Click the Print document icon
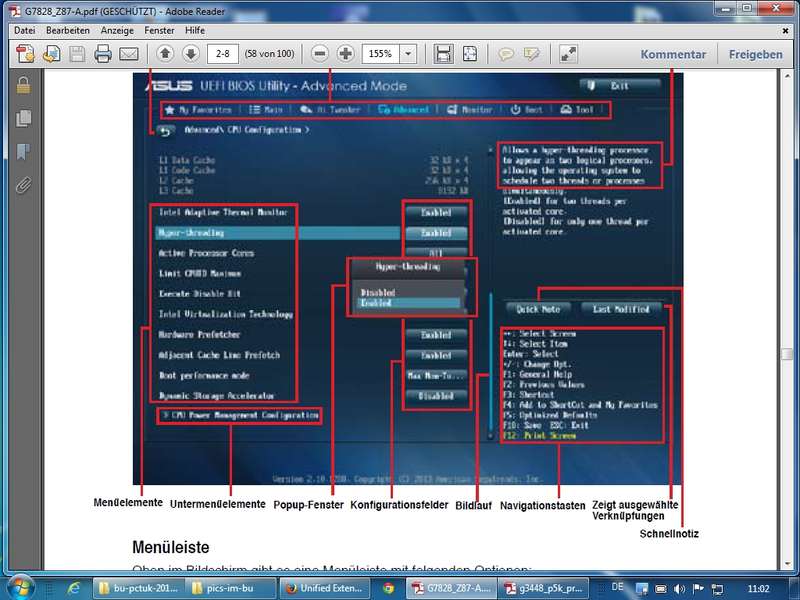800x600 pixels. 102,54
